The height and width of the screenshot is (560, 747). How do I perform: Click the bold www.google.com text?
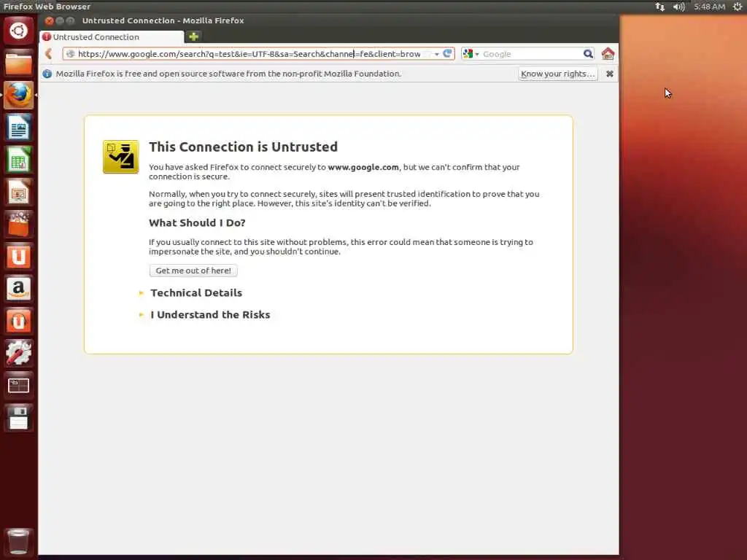pos(363,167)
